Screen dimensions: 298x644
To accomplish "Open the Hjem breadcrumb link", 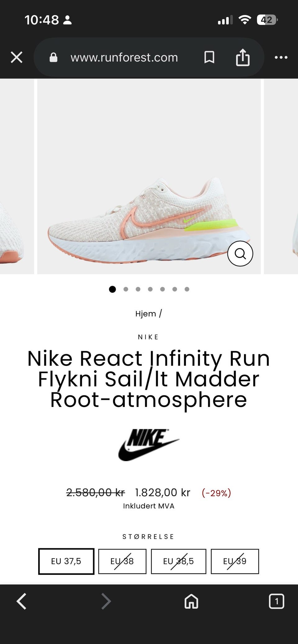I will [x=146, y=314].
